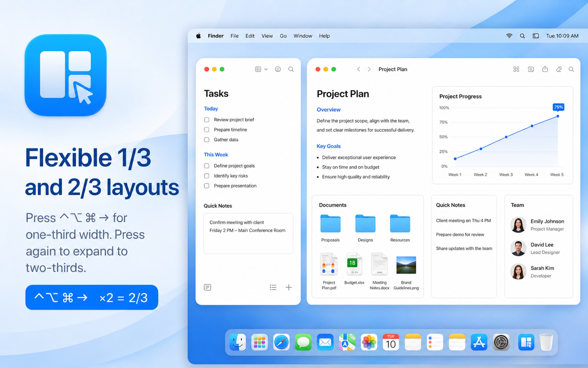588x368 pixels.
Task: Open the Proposals folder
Action: point(330,228)
